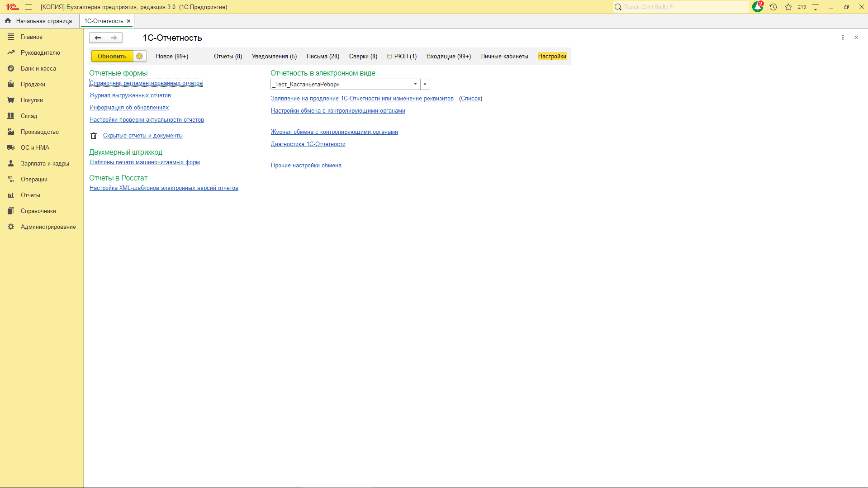
Task: Clear the organization field with X
Action: (x=425, y=84)
